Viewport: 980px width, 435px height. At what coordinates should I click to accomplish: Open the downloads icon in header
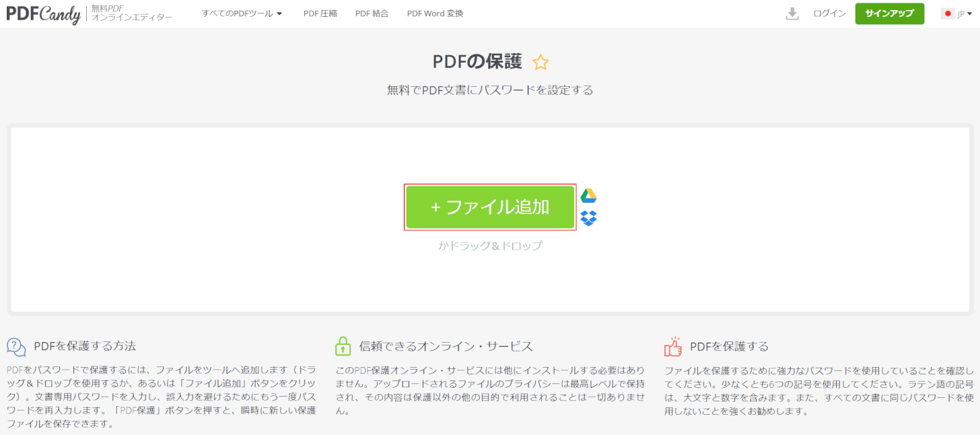792,13
